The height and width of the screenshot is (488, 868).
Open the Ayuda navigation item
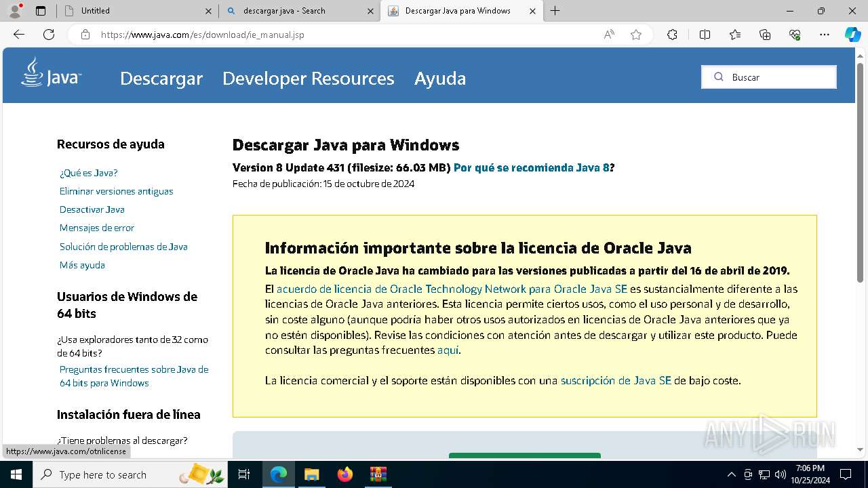point(440,79)
